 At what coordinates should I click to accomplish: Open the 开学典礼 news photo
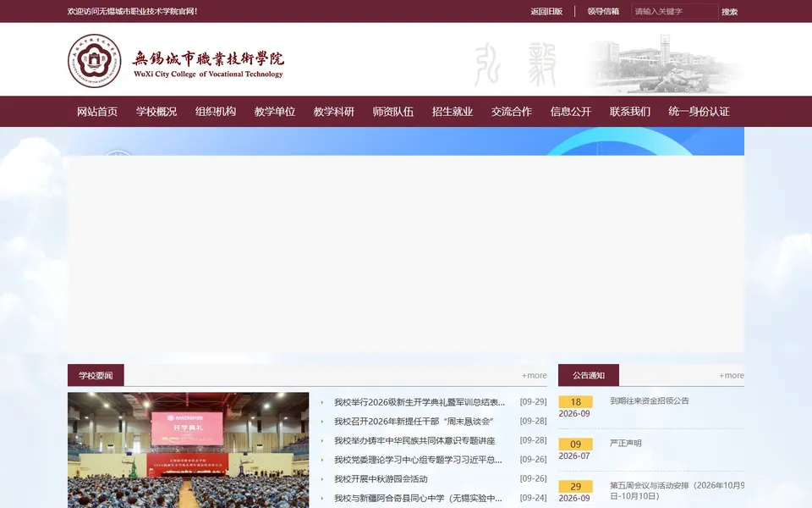(188, 450)
